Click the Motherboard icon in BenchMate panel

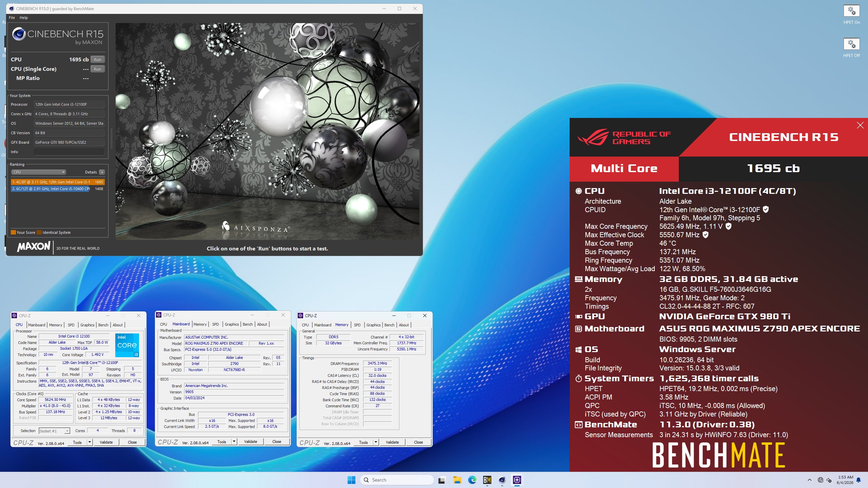[x=578, y=329]
